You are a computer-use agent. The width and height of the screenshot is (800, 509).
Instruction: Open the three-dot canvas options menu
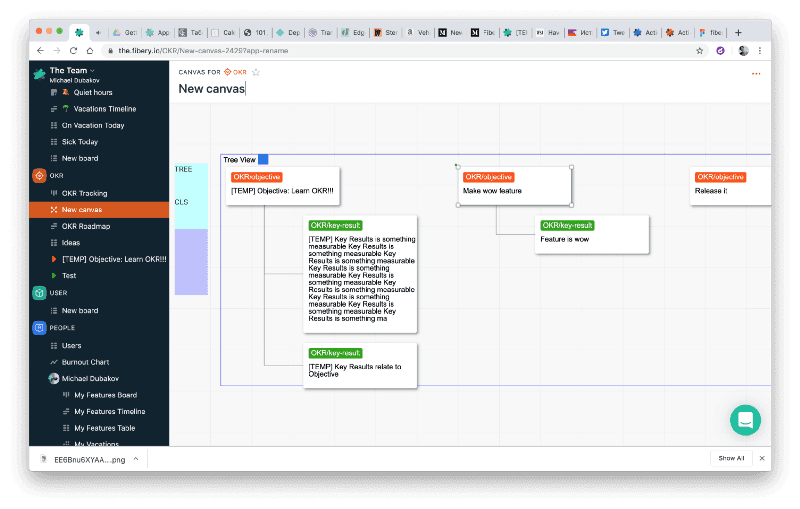click(755, 73)
